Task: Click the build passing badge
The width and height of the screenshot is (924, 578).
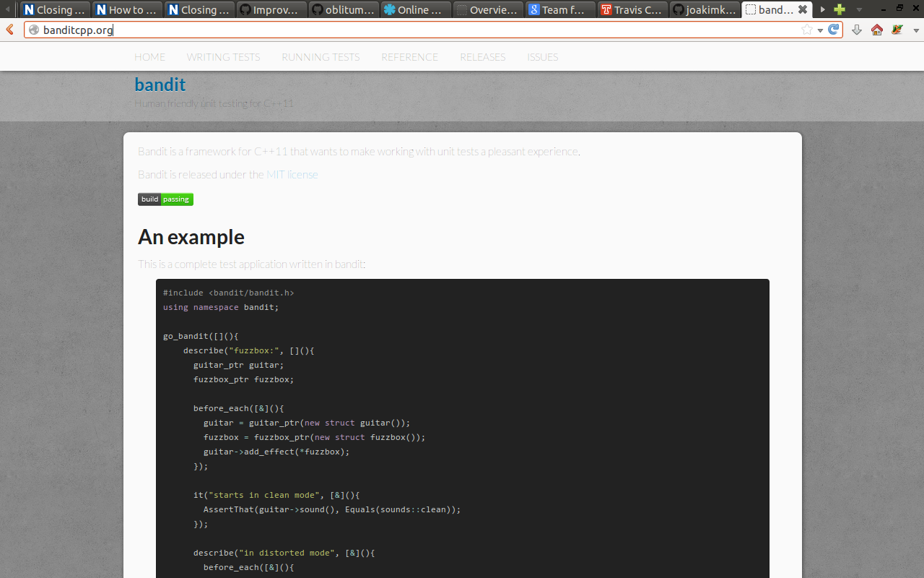Action: 165,199
